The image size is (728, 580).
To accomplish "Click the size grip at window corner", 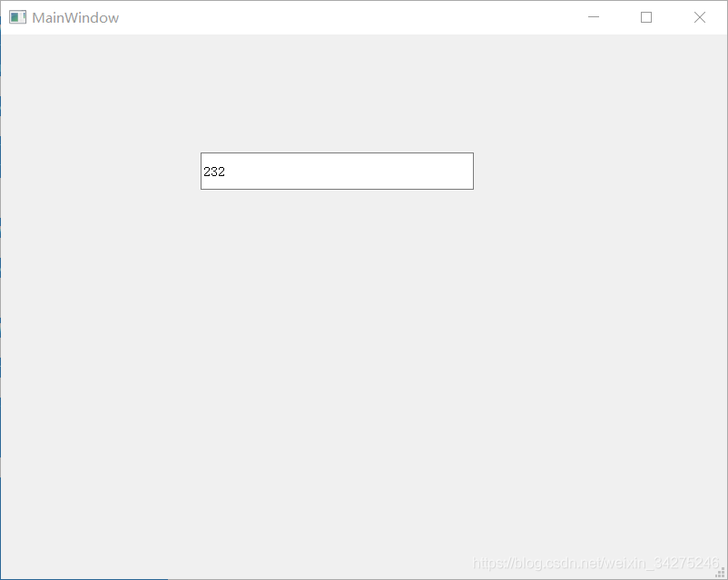I will 720,573.
